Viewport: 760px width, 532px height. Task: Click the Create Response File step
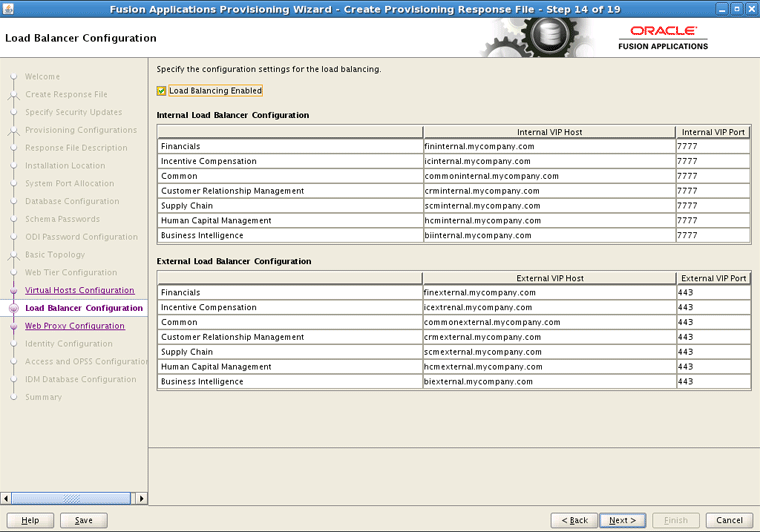[66, 94]
